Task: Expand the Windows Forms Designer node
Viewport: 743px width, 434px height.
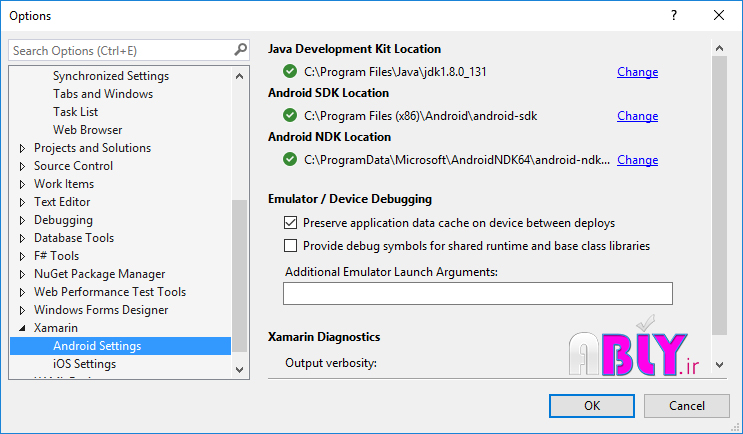Action: pos(22,310)
